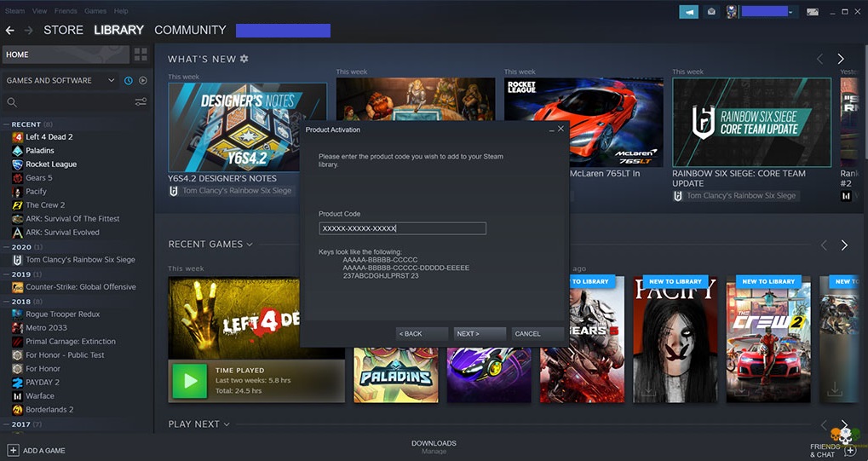Open the Play Next shelf dropdown
Viewport: 868px width, 461px height.
[x=227, y=424]
